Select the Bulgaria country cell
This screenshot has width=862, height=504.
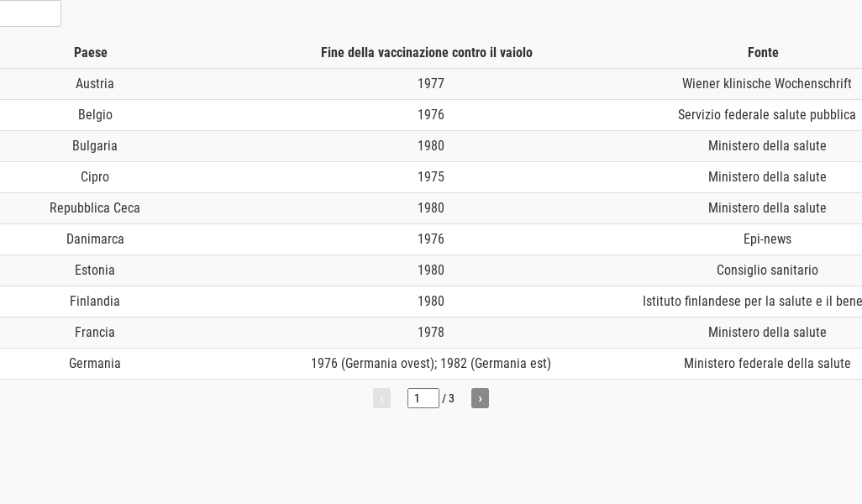(95, 146)
